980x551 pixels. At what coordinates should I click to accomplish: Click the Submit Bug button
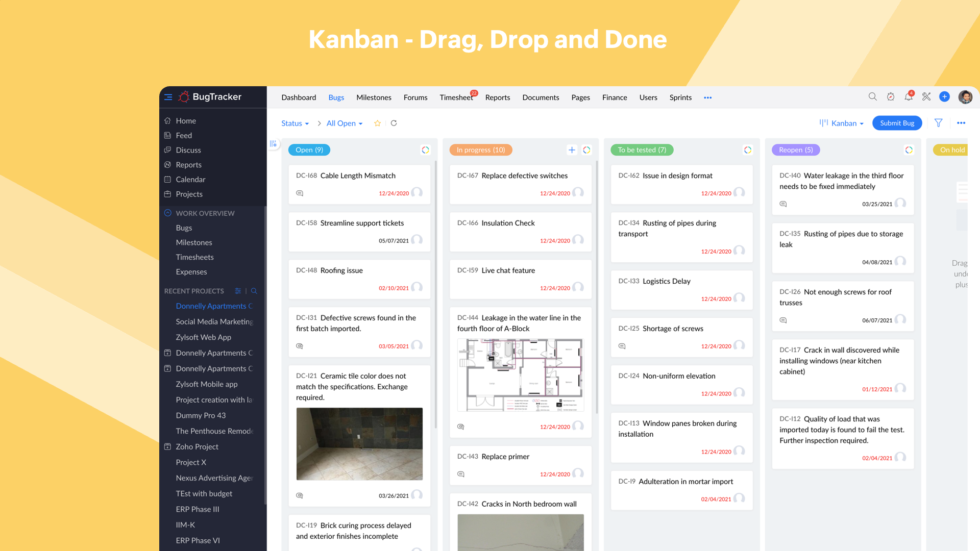click(x=896, y=123)
